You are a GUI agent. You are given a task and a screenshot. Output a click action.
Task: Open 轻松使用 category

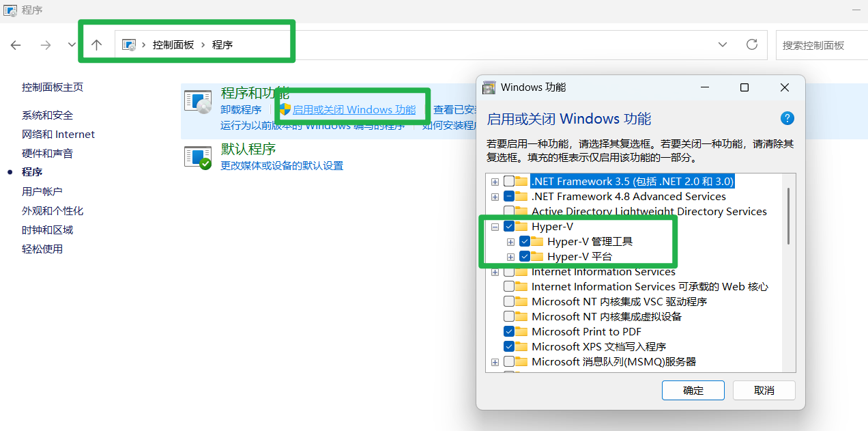tap(42, 249)
